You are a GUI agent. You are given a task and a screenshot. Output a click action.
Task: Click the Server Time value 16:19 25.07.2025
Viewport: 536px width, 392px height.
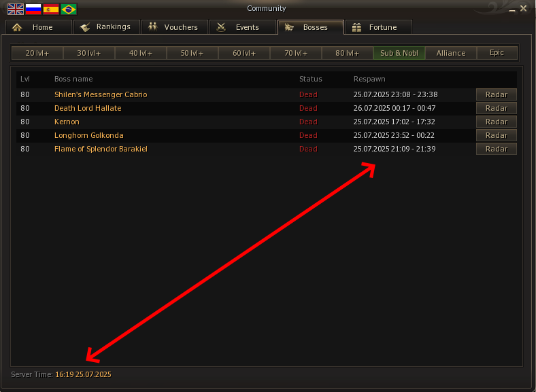[83, 374]
